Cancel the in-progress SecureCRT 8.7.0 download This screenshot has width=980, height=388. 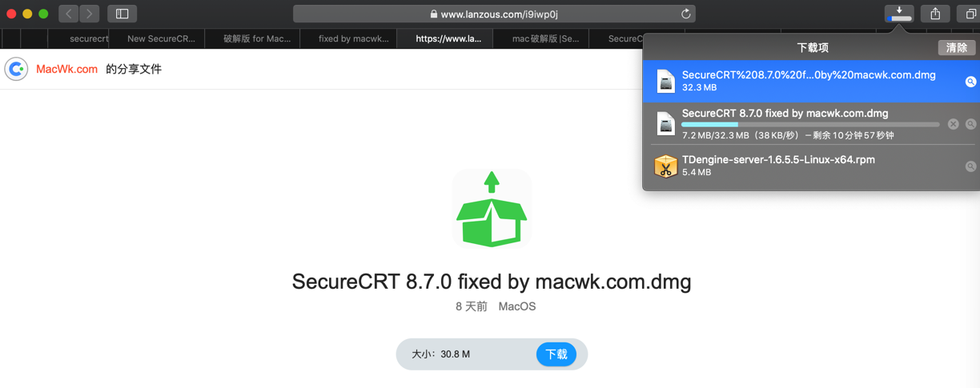pyautogui.click(x=953, y=124)
